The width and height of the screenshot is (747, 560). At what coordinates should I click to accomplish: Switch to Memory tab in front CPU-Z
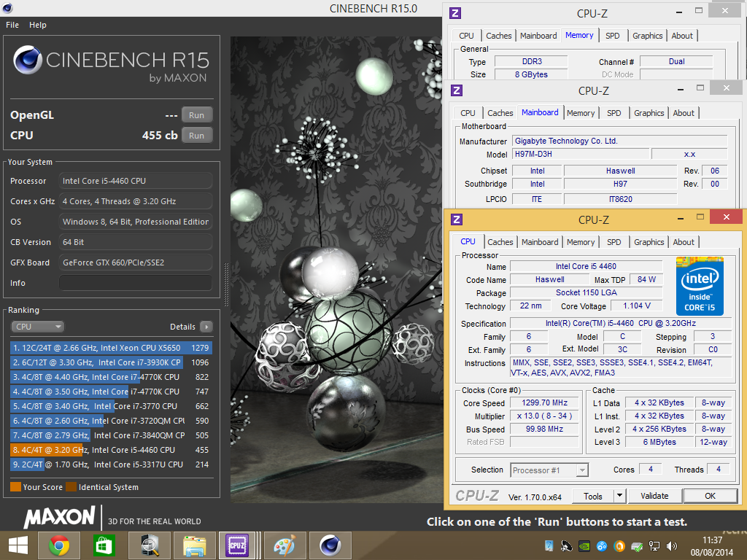[x=581, y=242]
